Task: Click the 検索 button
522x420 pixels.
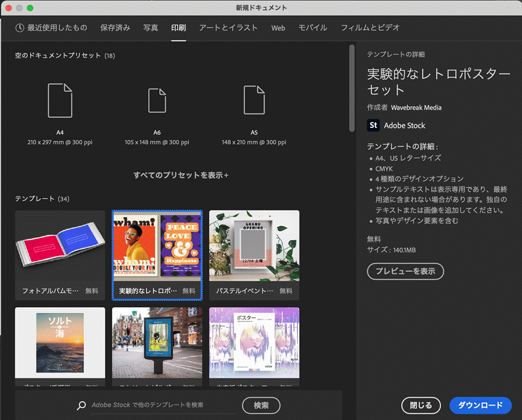Action: click(x=261, y=406)
